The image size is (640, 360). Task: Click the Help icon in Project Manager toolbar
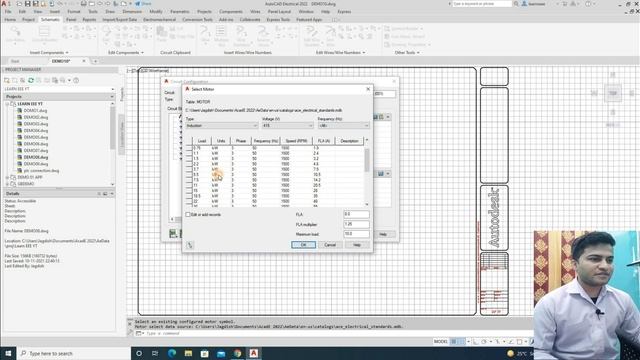(x=76, y=80)
